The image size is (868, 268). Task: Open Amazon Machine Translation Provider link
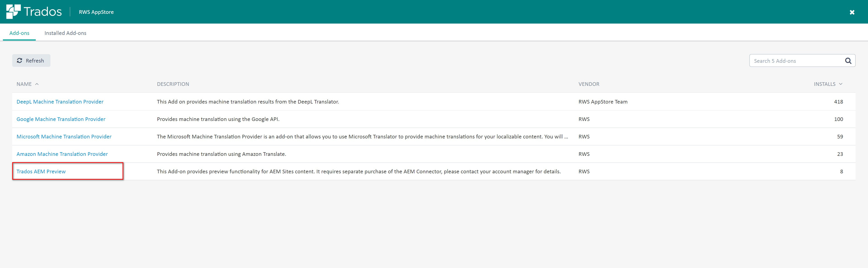[62, 154]
